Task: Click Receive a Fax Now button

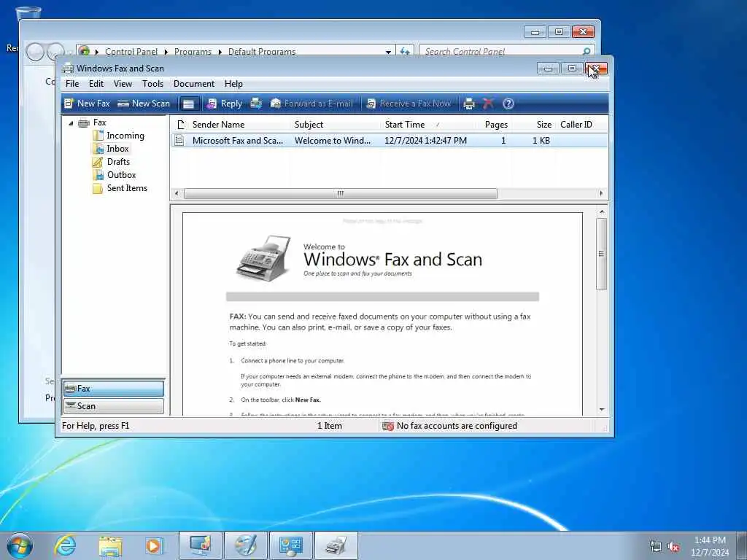Action: [409, 104]
